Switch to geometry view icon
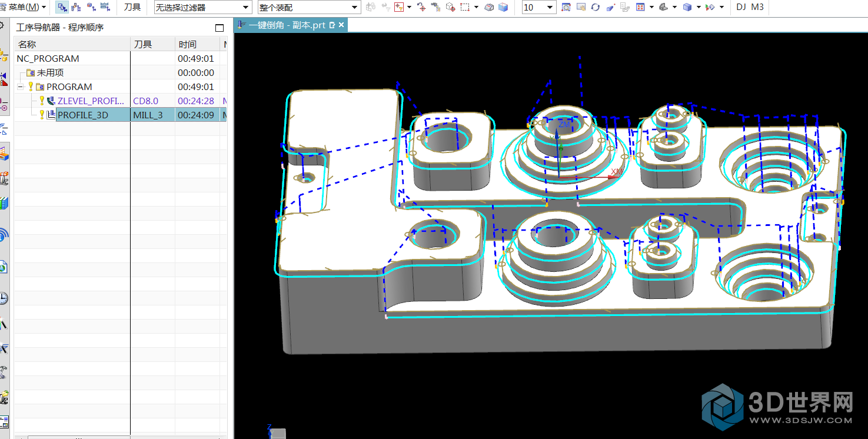The width and height of the screenshot is (868, 439). pos(91,7)
